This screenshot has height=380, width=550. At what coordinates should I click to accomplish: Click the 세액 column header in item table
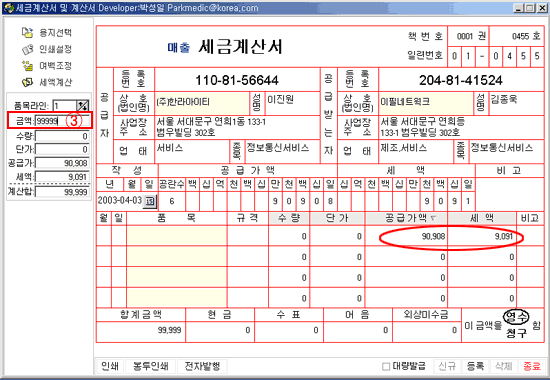tap(482, 218)
